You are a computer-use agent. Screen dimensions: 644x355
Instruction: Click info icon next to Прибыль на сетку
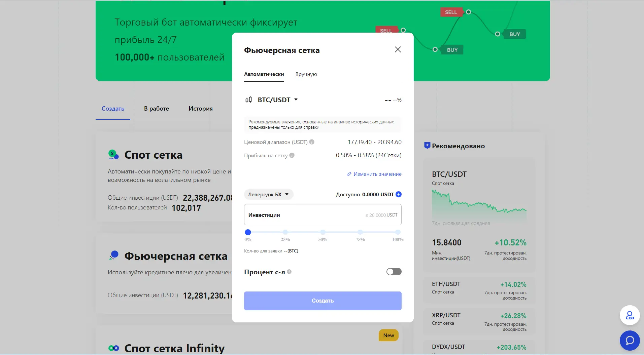(x=292, y=155)
